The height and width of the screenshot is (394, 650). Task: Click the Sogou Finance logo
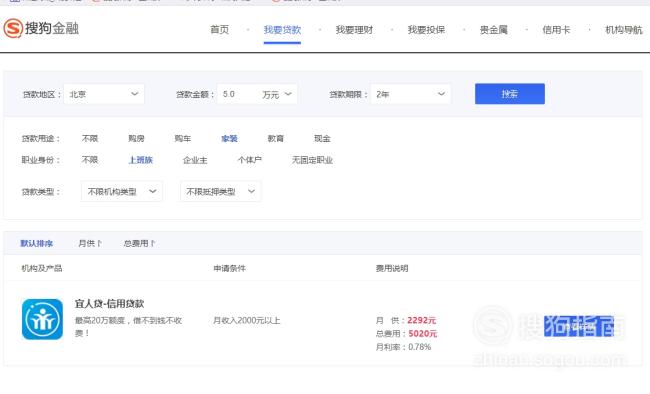tap(41, 28)
